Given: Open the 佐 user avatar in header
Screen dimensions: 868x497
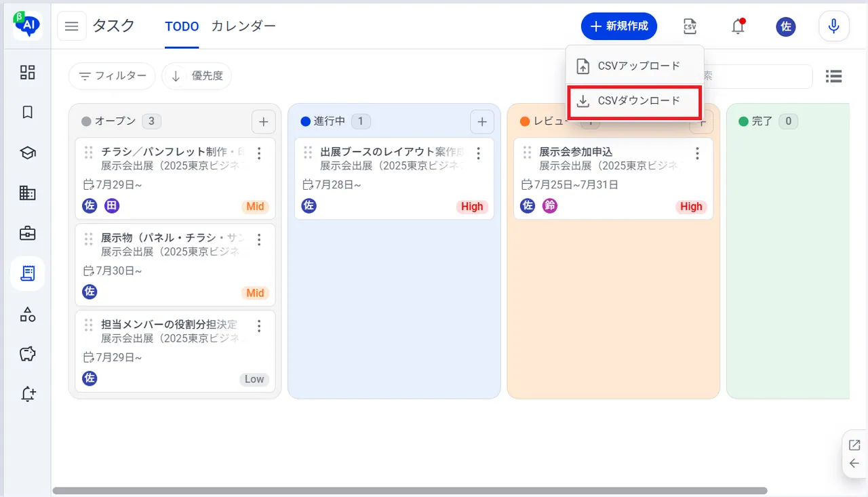Looking at the screenshot, I should (x=786, y=26).
